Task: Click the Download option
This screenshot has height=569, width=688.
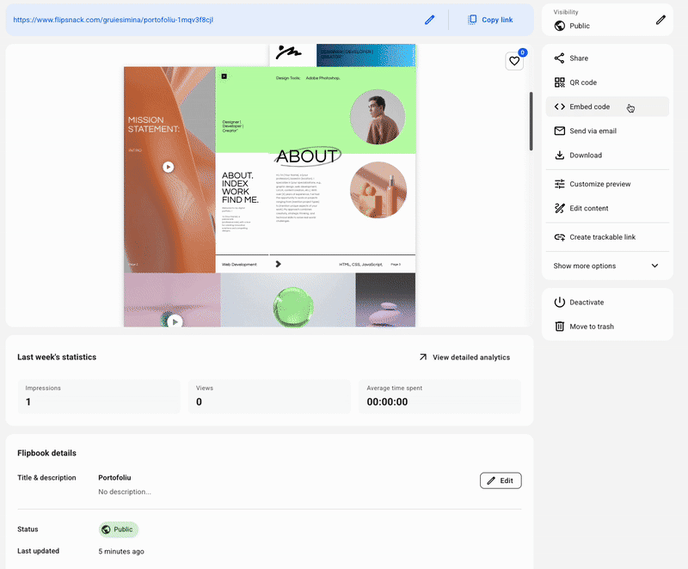Action: 585,155
